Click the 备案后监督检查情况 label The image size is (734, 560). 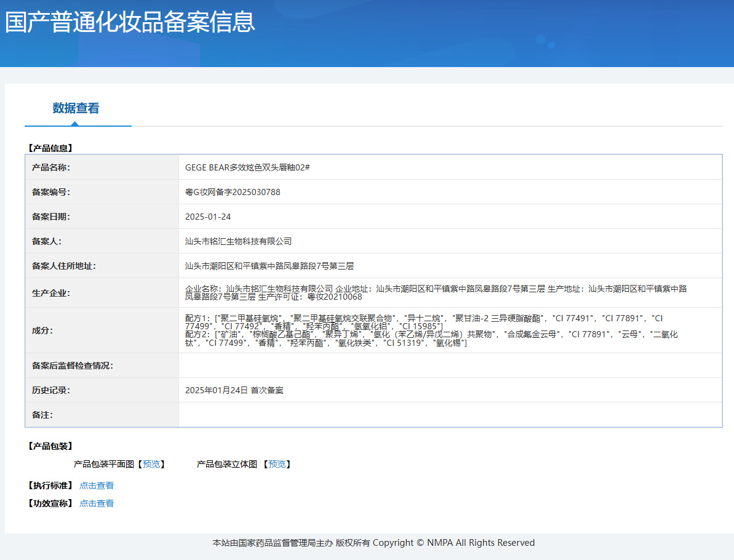(73, 366)
